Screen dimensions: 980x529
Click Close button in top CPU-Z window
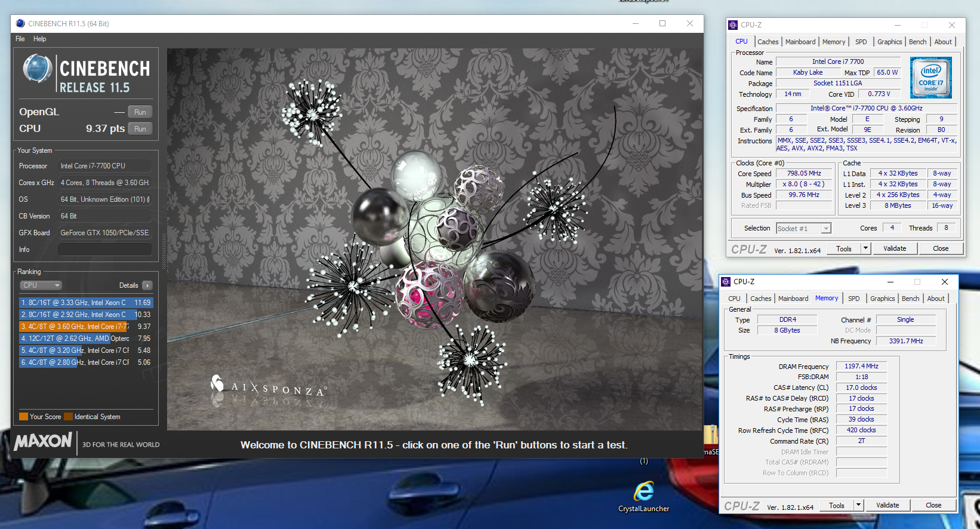pyautogui.click(x=941, y=249)
